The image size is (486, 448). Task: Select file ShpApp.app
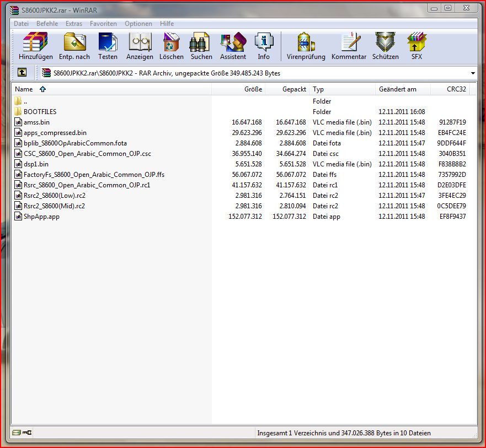tap(41, 217)
